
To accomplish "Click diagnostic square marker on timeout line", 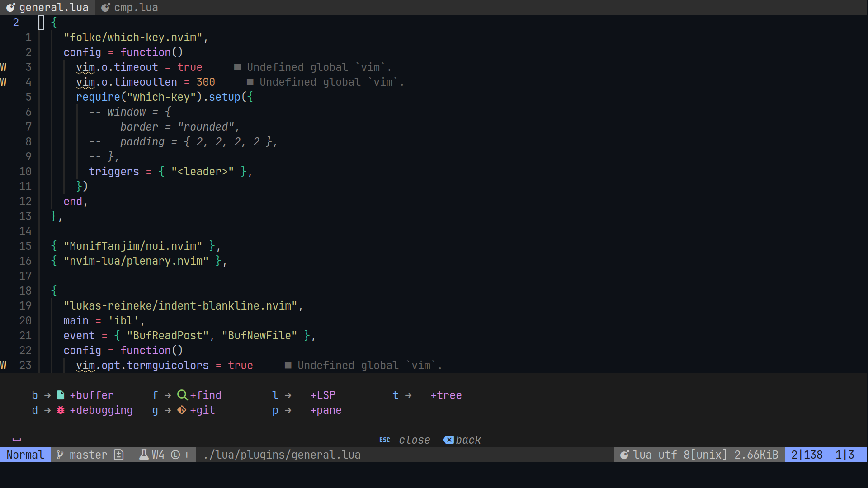I will pyautogui.click(x=237, y=67).
